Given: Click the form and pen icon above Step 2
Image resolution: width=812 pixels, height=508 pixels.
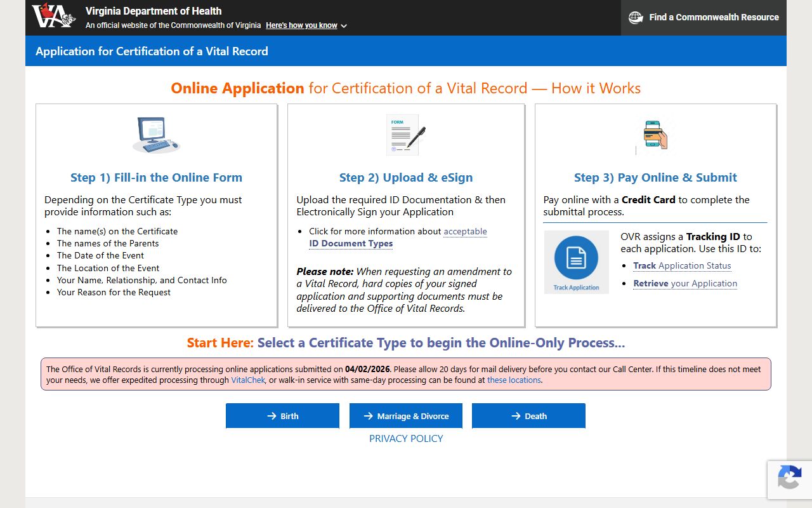Looking at the screenshot, I should pyautogui.click(x=405, y=135).
